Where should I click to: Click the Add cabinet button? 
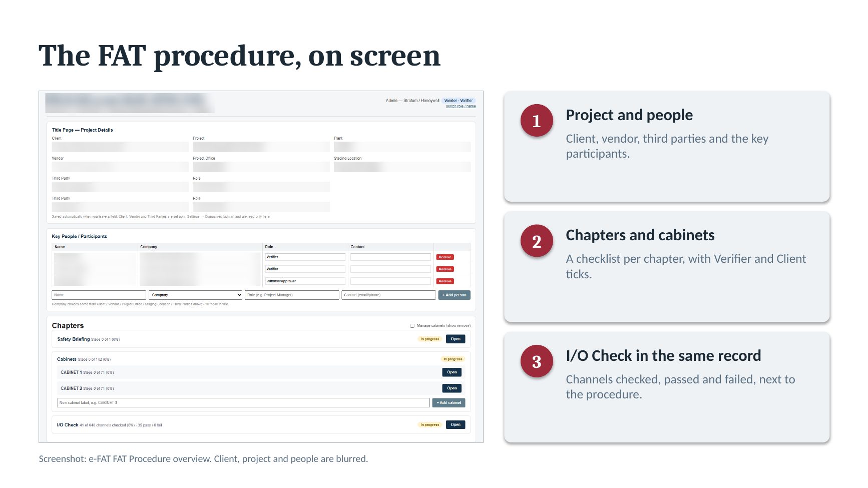[x=449, y=403]
